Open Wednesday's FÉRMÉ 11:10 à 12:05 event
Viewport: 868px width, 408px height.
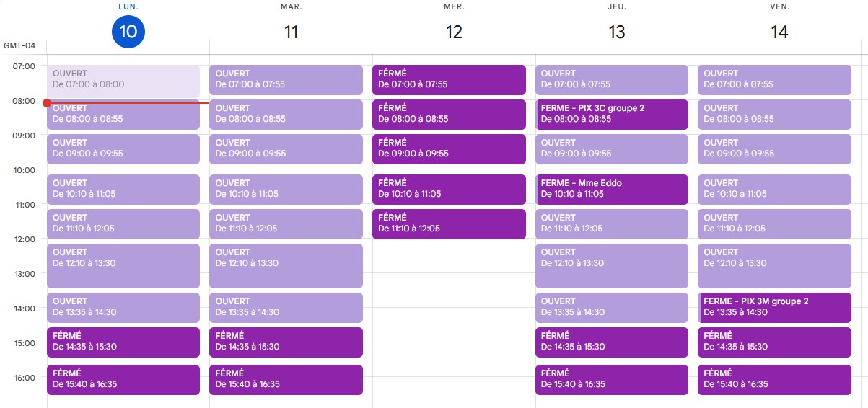449,223
